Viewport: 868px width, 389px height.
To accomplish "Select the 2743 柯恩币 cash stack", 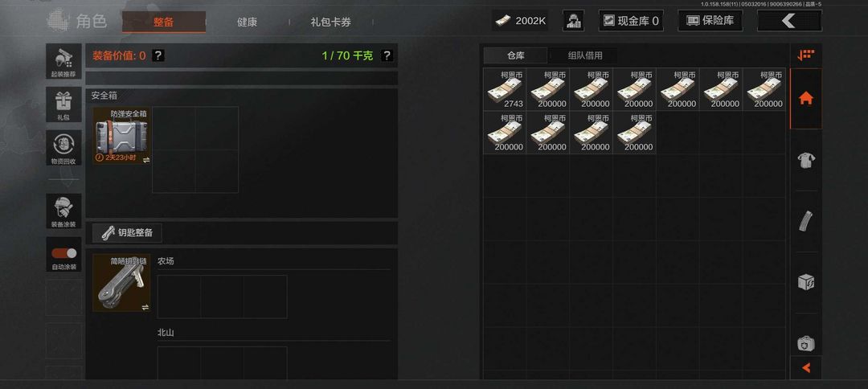I will pos(505,90).
